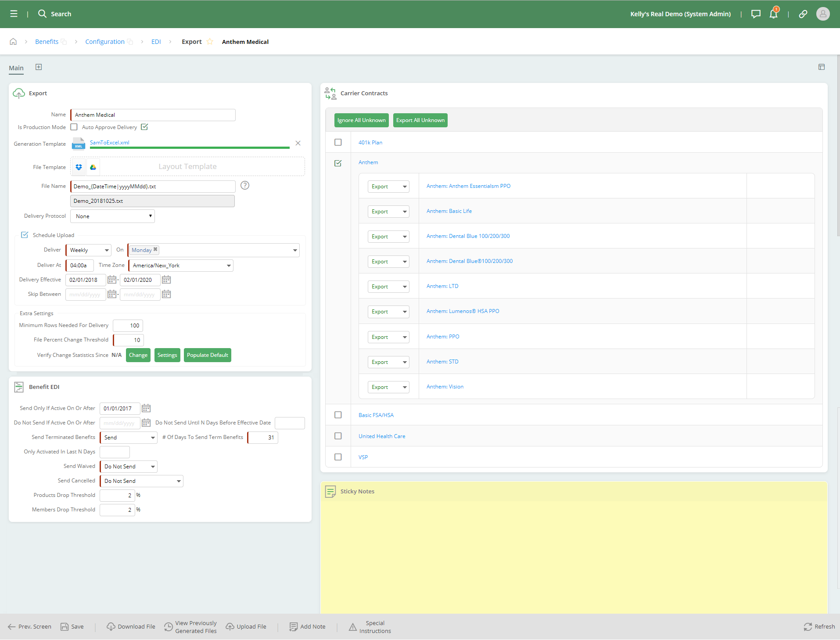Open calendar for Skip Between end date
Screen dimensions: 840x640
(x=166, y=295)
